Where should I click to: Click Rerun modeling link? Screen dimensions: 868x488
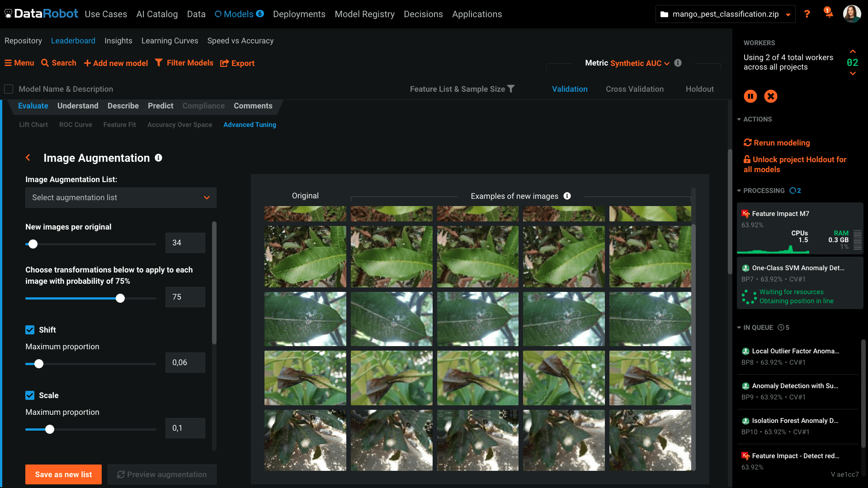[777, 143]
